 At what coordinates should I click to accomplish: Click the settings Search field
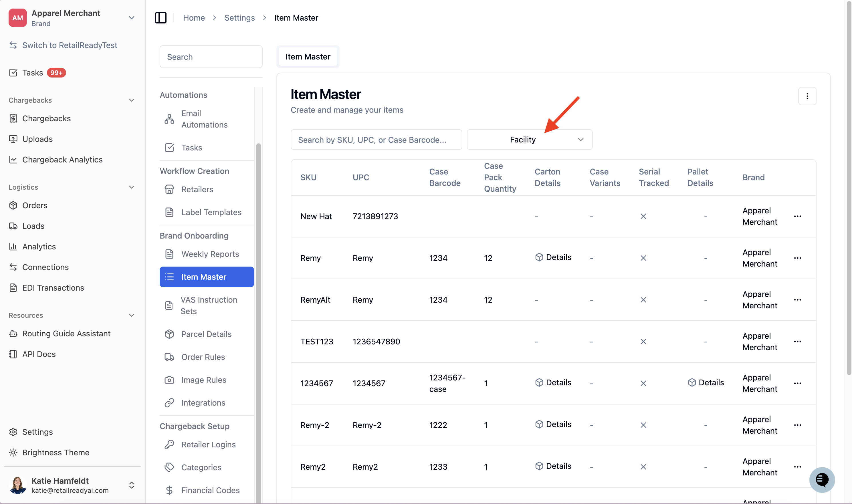[x=211, y=57]
